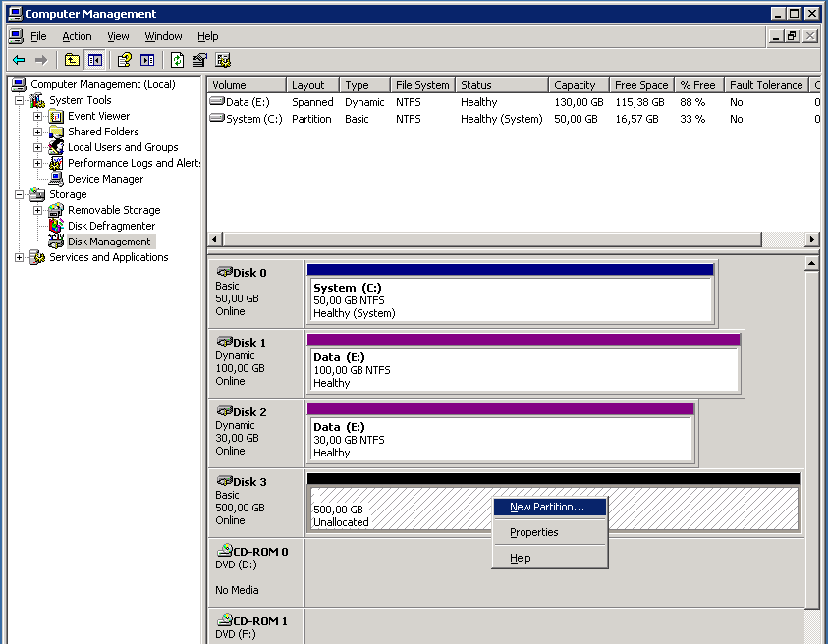The height and width of the screenshot is (644, 828).
Task: Select the System (C:) partition on Disk 0
Action: (x=510, y=294)
